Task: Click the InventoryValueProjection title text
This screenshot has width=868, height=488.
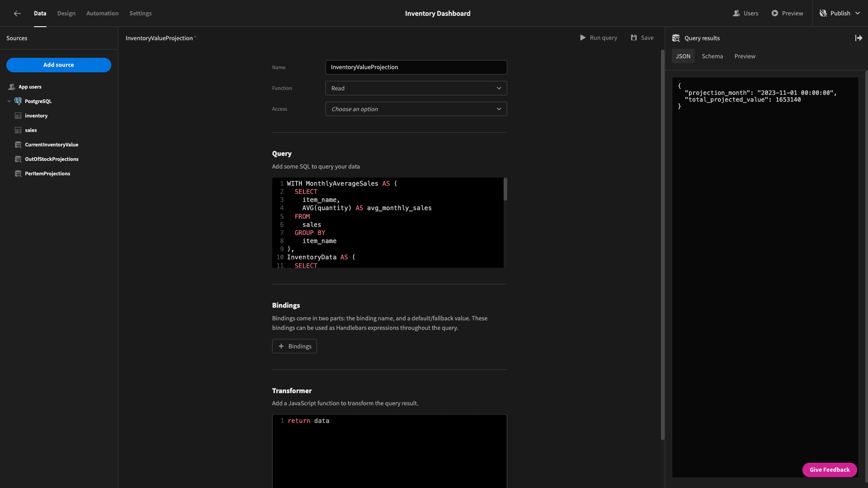Action: pos(159,38)
